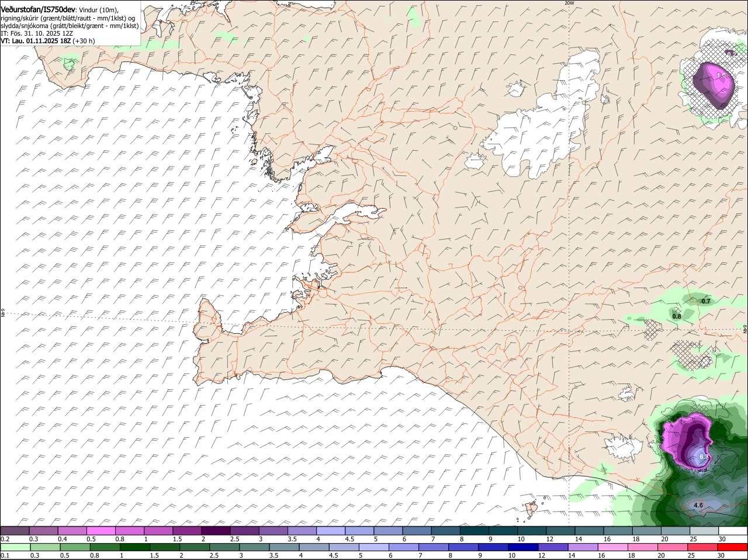Click the darkest green 1–1.5 swatch in lower legend
Viewport: 748px width, 560px height.
pyautogui.click(x=135, y=547)
